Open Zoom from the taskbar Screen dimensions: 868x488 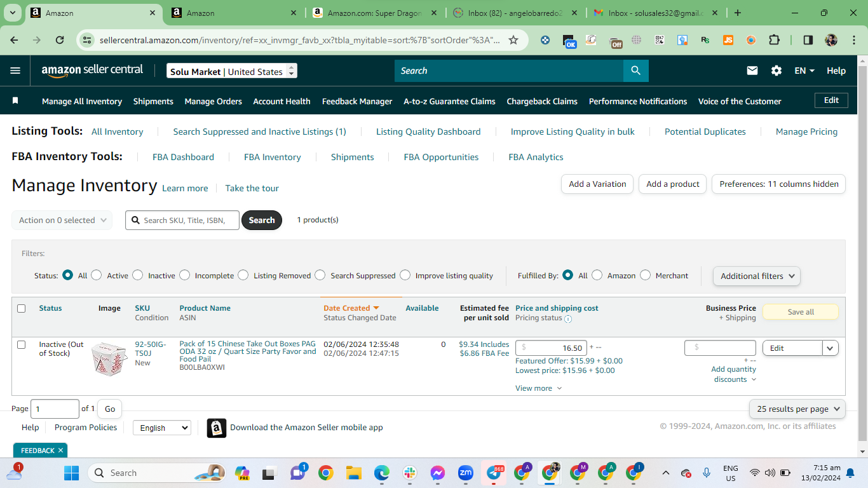[466, 473]
